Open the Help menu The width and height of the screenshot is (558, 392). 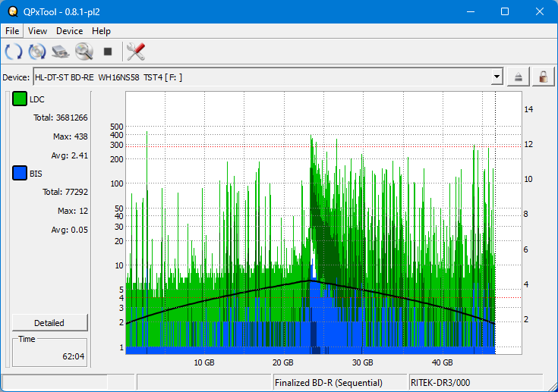point(101,31)
